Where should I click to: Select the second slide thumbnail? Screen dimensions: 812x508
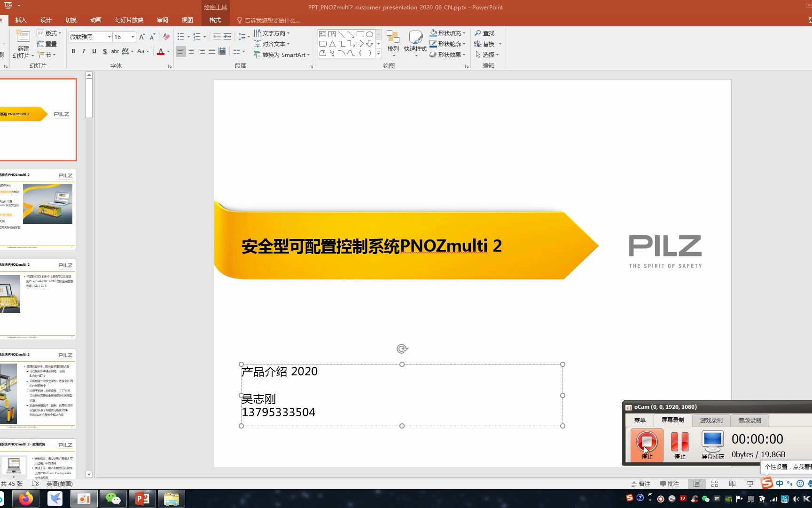coord(38,209)
